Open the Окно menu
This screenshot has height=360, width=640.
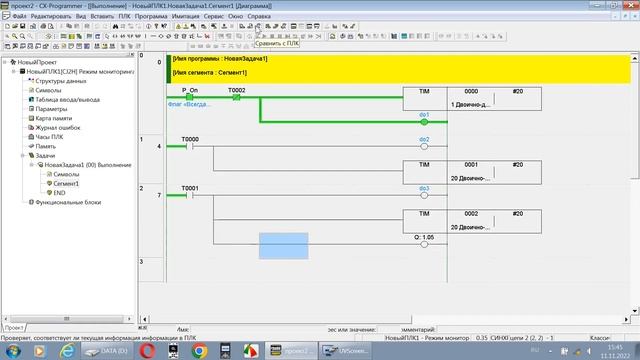click(x=236, y=16)
